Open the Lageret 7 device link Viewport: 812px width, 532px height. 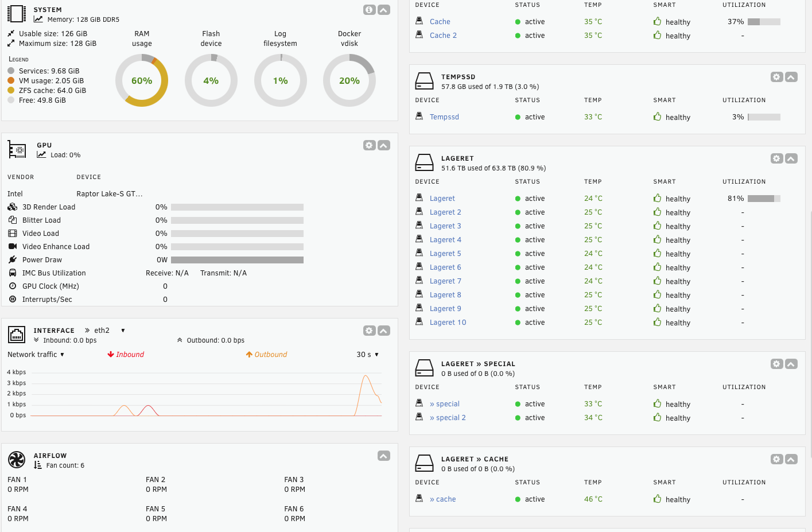pyautogui.click(x=445, y=281)
